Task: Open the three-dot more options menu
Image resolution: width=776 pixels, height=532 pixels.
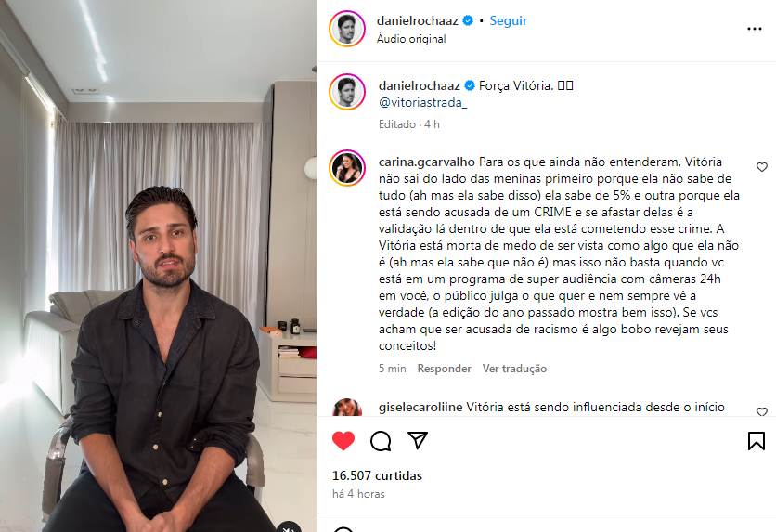Action: point(755,29)
